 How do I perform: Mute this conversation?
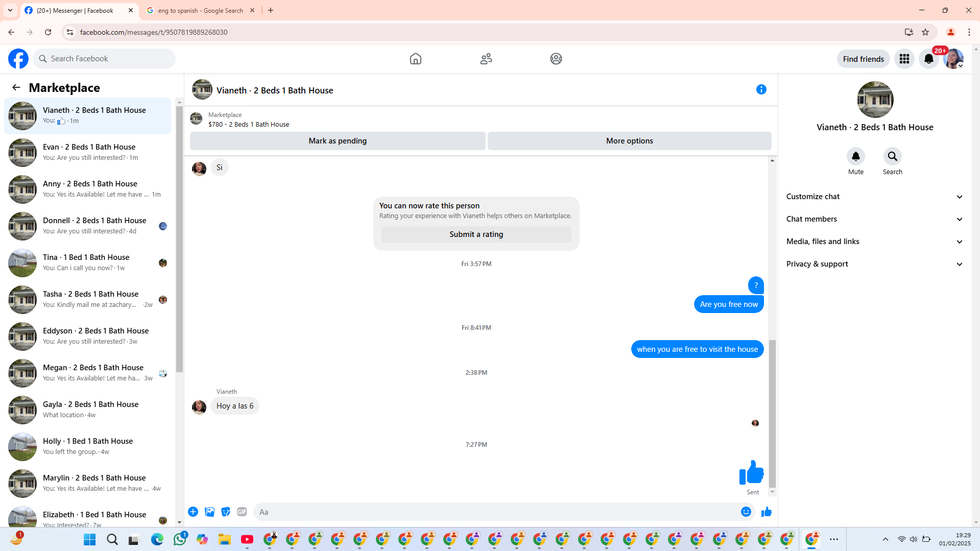tap(856, 156)
